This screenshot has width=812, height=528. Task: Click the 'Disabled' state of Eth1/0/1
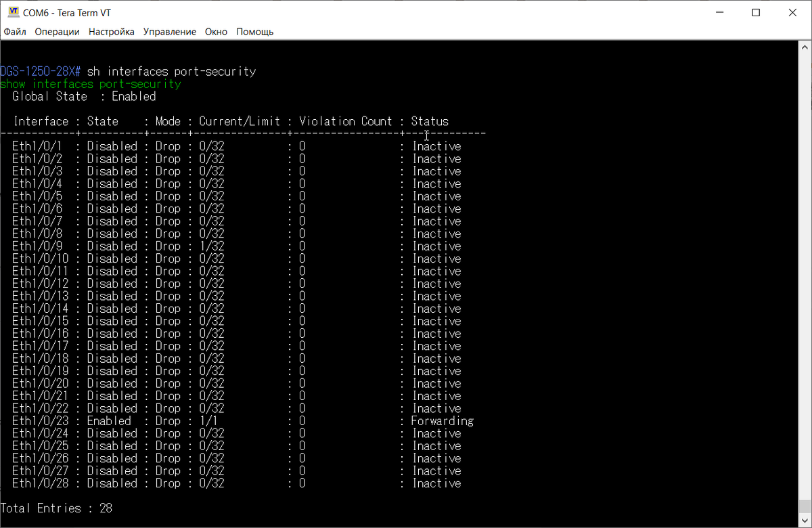[112, 146]
